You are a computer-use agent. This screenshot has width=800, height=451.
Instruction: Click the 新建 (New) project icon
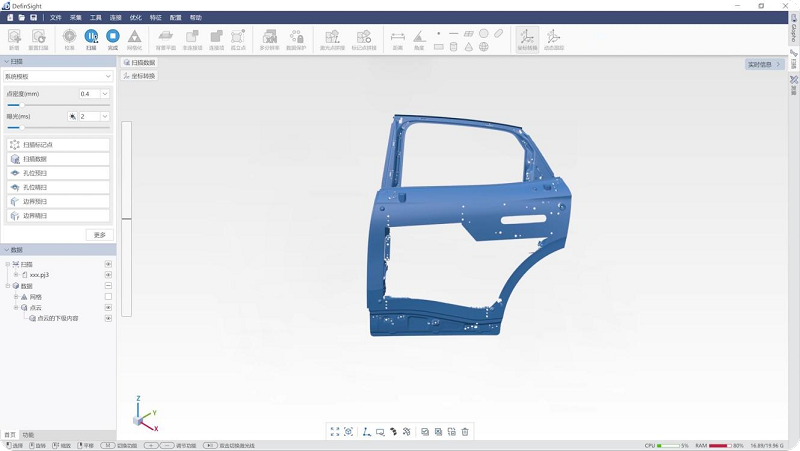(14, 38)
